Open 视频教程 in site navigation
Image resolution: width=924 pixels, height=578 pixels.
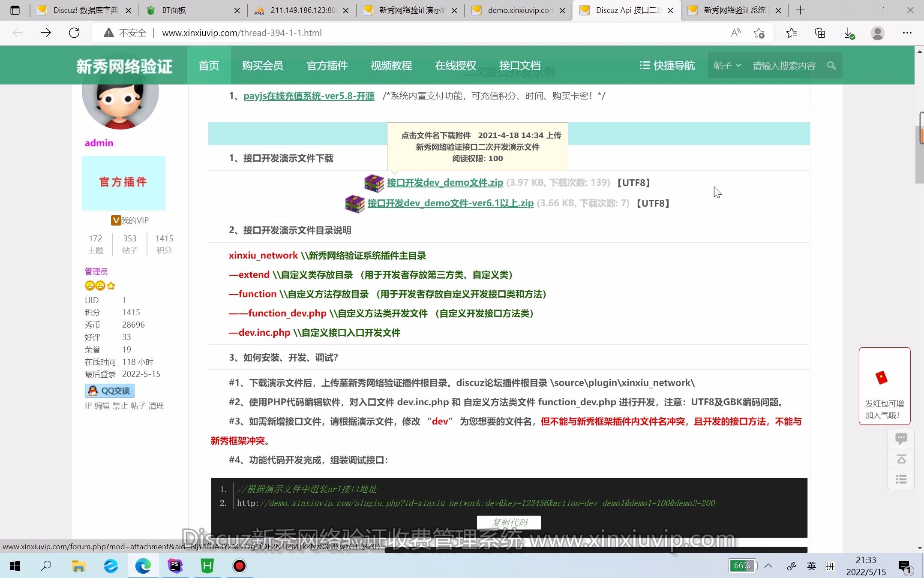[391, 66]
